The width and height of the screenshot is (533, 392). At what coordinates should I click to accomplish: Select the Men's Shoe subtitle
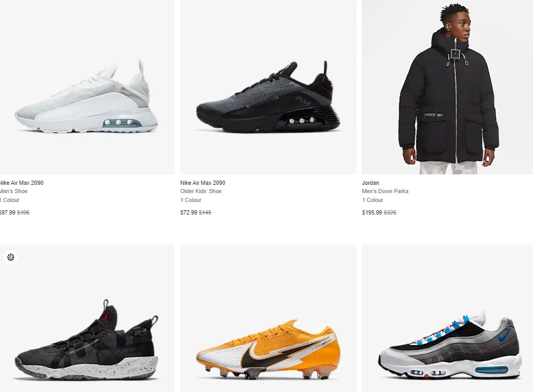14,191
